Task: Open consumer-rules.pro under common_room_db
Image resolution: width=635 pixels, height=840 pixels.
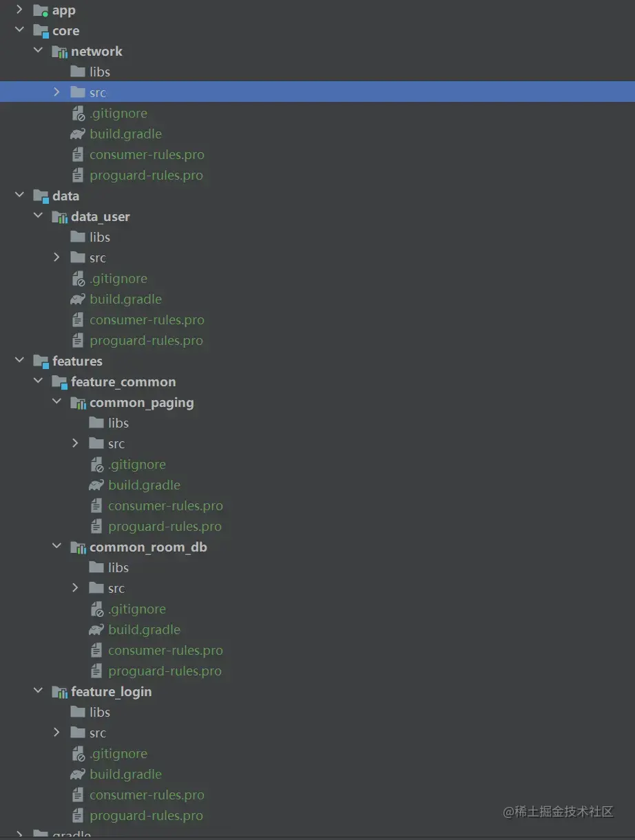Action: pos(165,651)
